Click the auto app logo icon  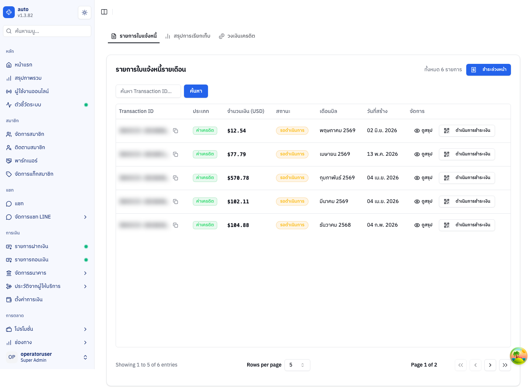[x=9, y=12]
